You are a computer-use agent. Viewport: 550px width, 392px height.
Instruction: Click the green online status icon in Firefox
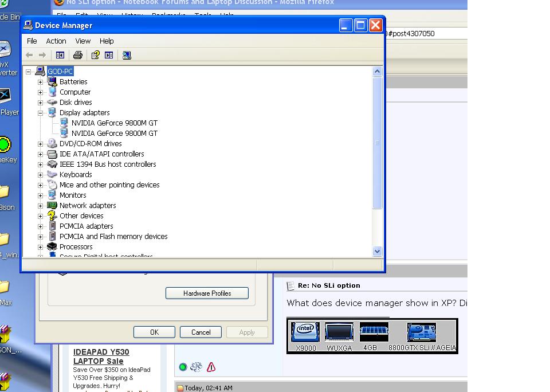(183, 367)
